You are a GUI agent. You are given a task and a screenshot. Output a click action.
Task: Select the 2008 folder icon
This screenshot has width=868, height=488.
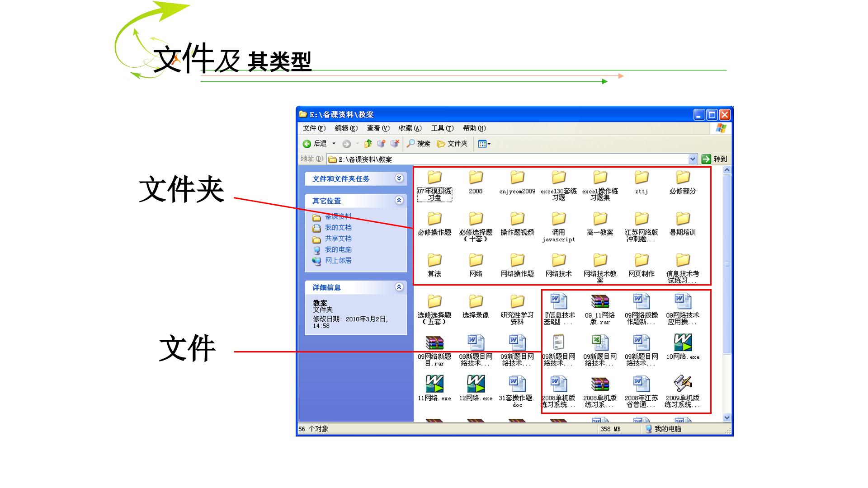tap(476, 178)
